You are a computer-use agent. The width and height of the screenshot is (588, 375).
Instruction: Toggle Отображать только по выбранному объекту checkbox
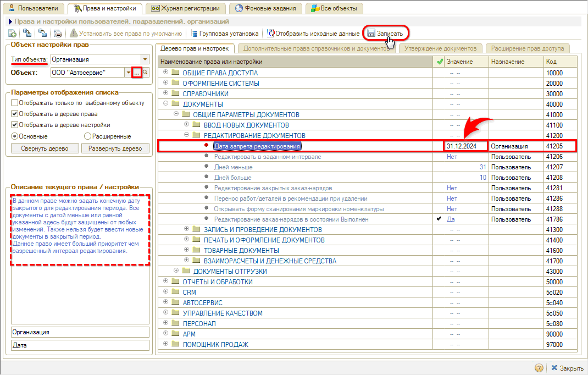click(x=15, y=103)
